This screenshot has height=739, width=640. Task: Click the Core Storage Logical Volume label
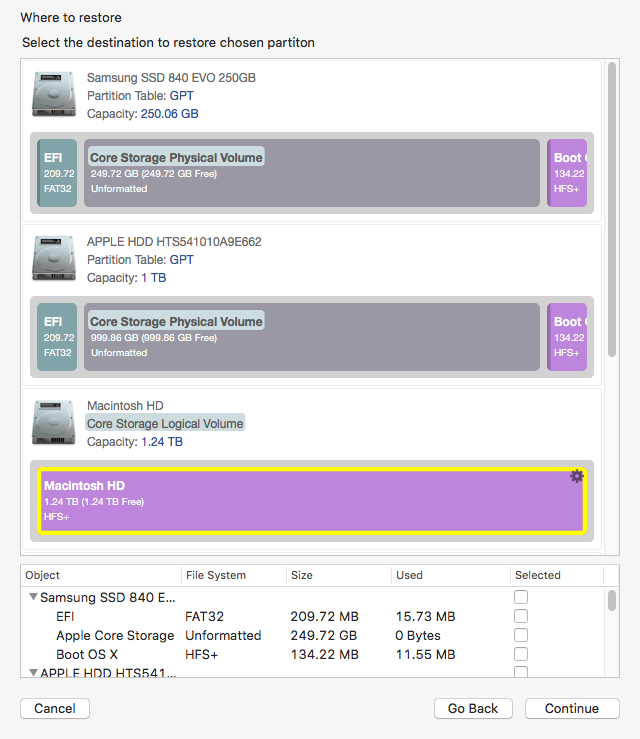click(165, 423)
